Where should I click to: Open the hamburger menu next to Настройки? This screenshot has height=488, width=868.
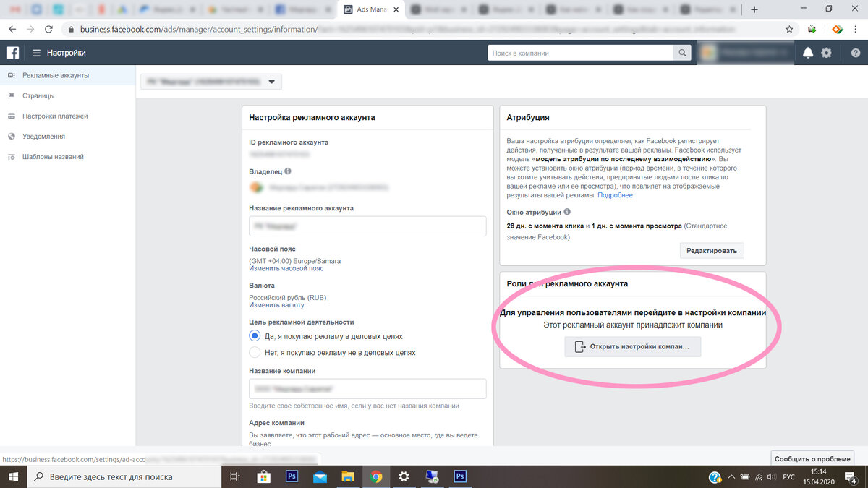click(36, 53)
